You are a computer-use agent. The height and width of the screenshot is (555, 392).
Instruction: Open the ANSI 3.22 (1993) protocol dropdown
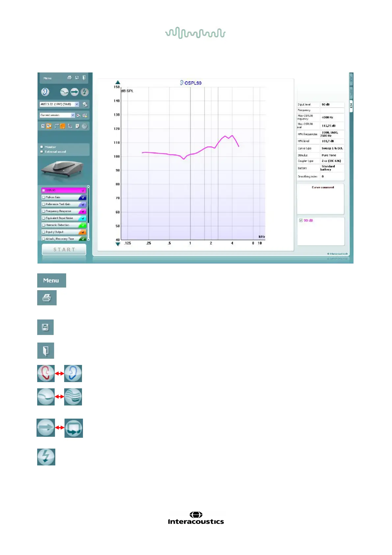pyautogui.click(x=59, y=104)
